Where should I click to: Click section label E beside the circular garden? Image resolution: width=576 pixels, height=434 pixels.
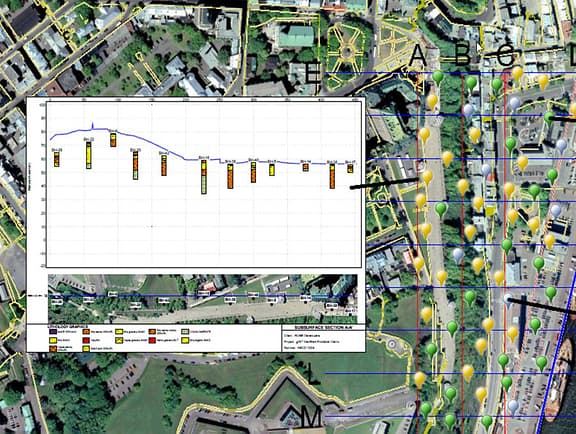coord(313,72)
